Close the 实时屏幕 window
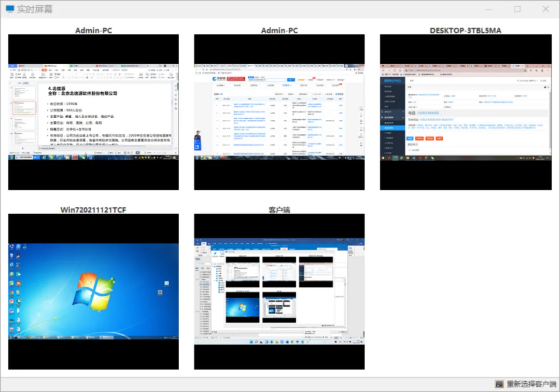This screenshot has height=392, width=560. coord(545,9)
